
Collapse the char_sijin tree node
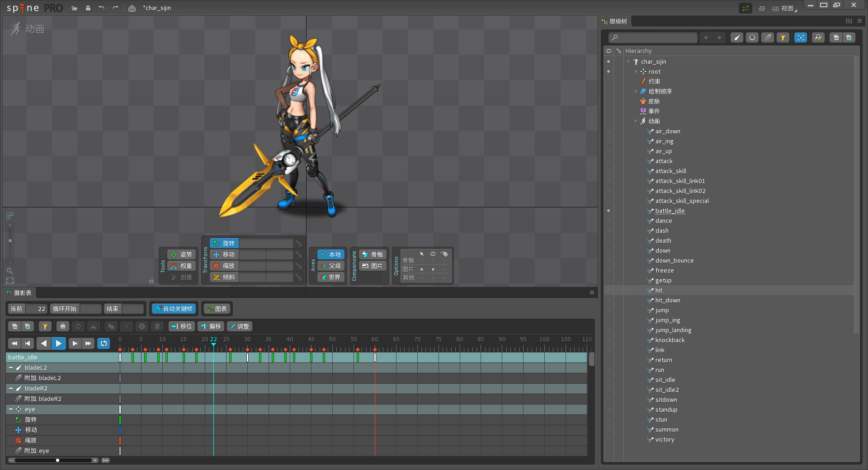coord(628,61)
